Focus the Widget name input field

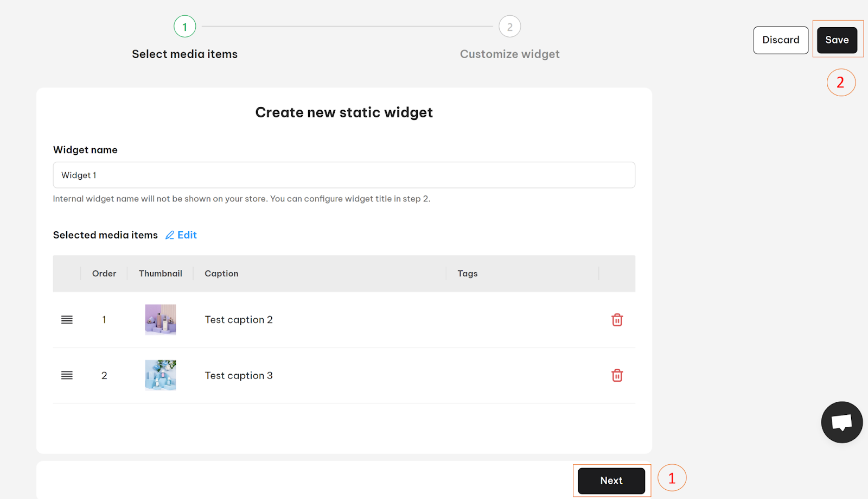344,175
